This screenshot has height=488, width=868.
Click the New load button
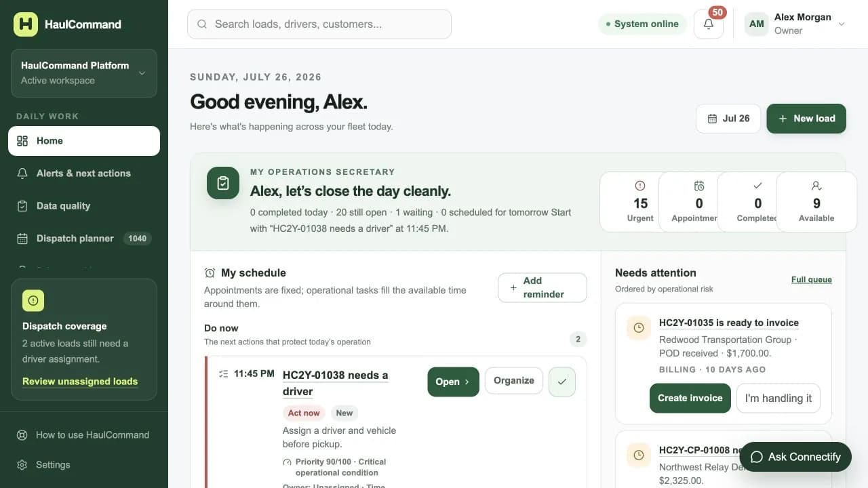tap(806, 119)
